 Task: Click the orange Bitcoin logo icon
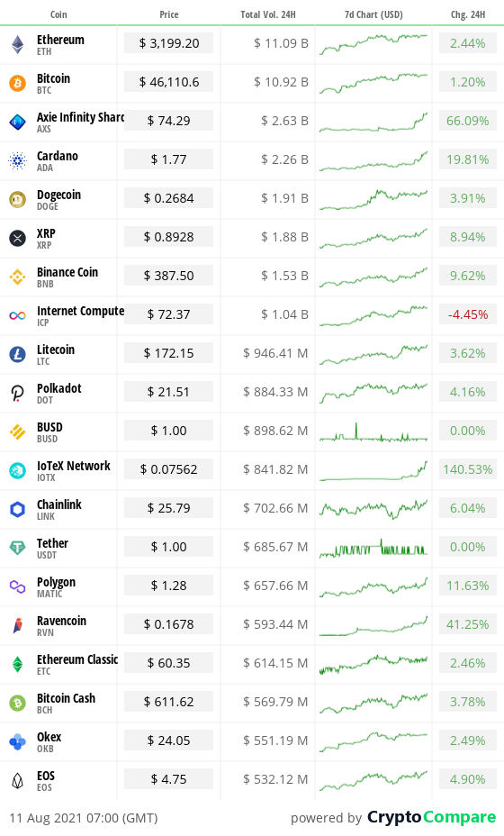tap(18, 83)
